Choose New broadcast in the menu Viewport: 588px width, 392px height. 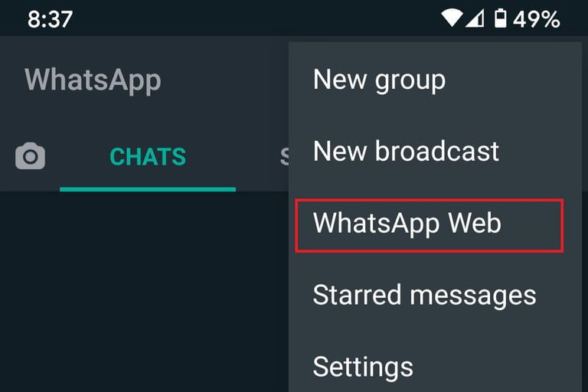tap(406, 151)
